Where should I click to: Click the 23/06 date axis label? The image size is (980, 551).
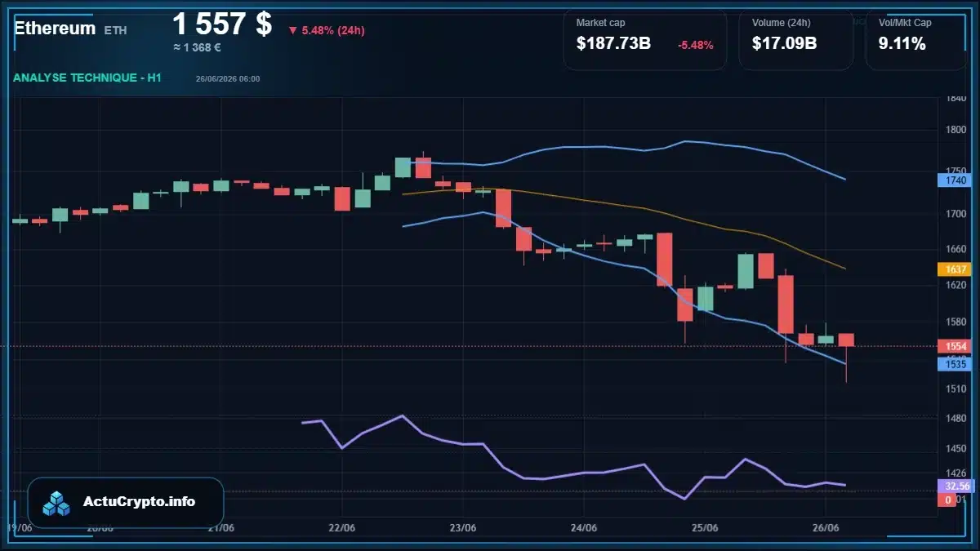[x=462, y=528]
